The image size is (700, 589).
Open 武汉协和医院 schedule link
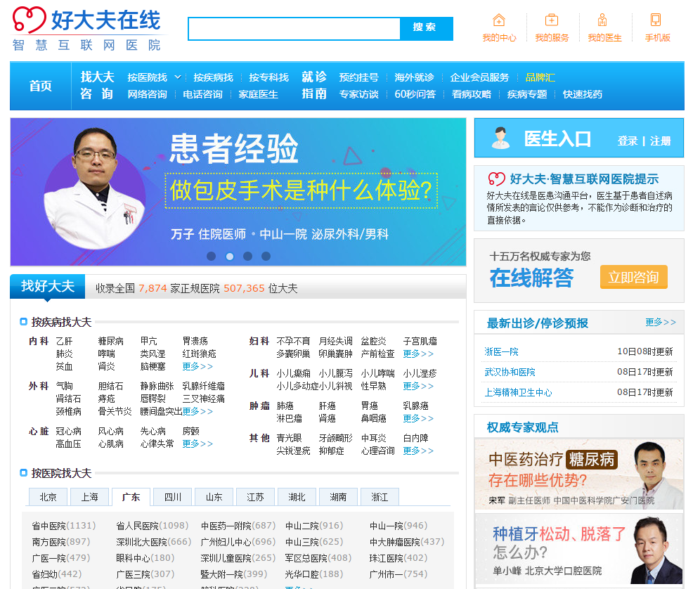[510, 372]
